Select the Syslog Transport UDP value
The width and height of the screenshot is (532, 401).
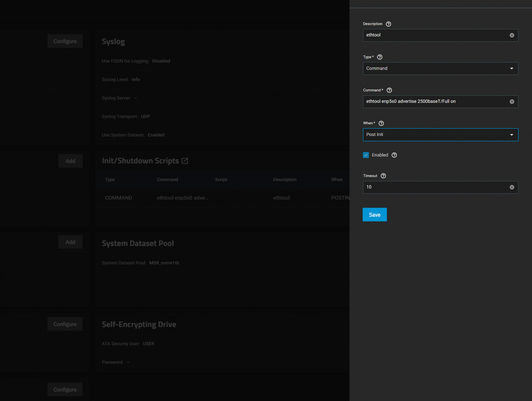[x=145, y=117]
